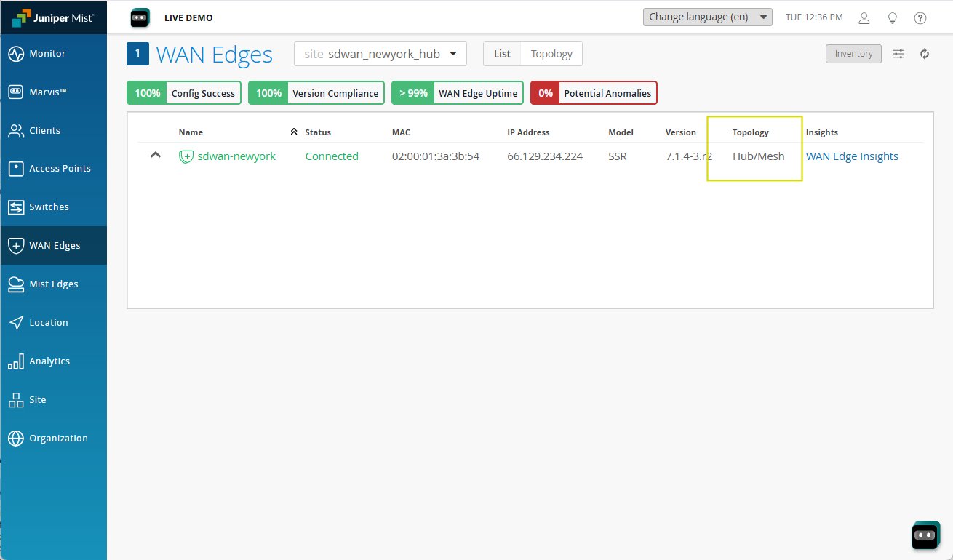This screenshot has width=953, height=560.
Task: Click MAC address 02:00:01:3a:3b:54
Action: coord(436,156)
